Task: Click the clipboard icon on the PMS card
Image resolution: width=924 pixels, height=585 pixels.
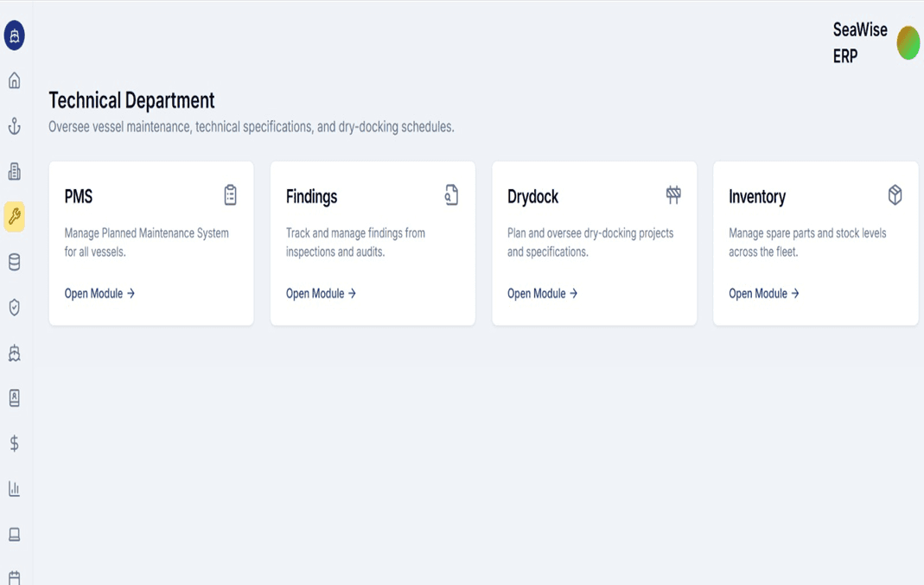Action: click(229, 195)
